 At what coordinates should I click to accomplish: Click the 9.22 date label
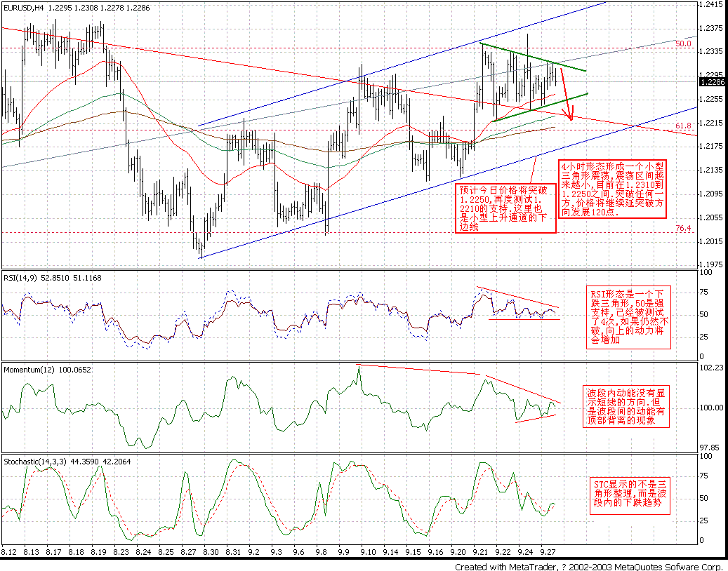click(503, 551)
